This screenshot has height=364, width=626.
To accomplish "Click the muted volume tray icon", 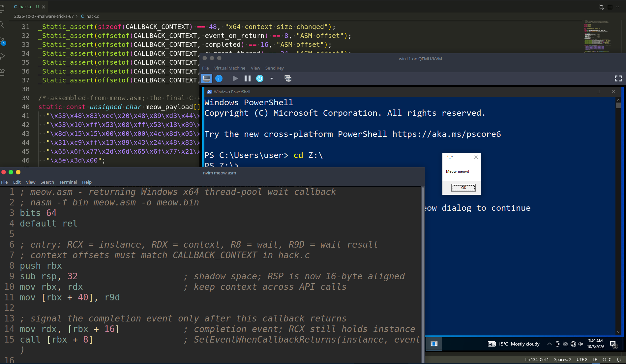I will pyautogui.click(x=581, y=344).
